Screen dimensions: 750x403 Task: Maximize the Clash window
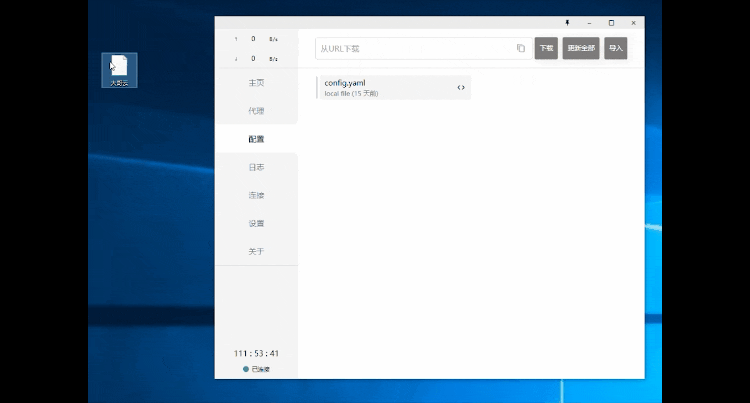tap(611, 22)
